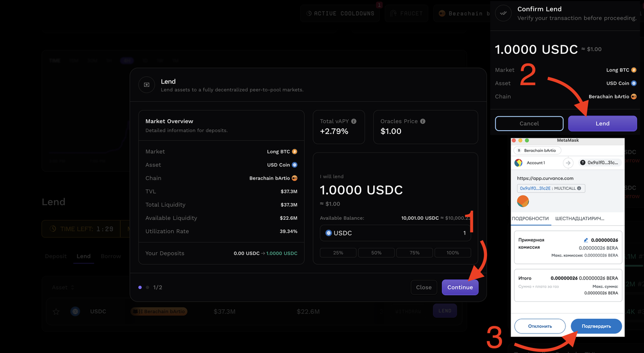The image size is (644, 353).
Task: Click the TIME LEFT 1:29 timer badge
Action: click(x=82, y=229)
